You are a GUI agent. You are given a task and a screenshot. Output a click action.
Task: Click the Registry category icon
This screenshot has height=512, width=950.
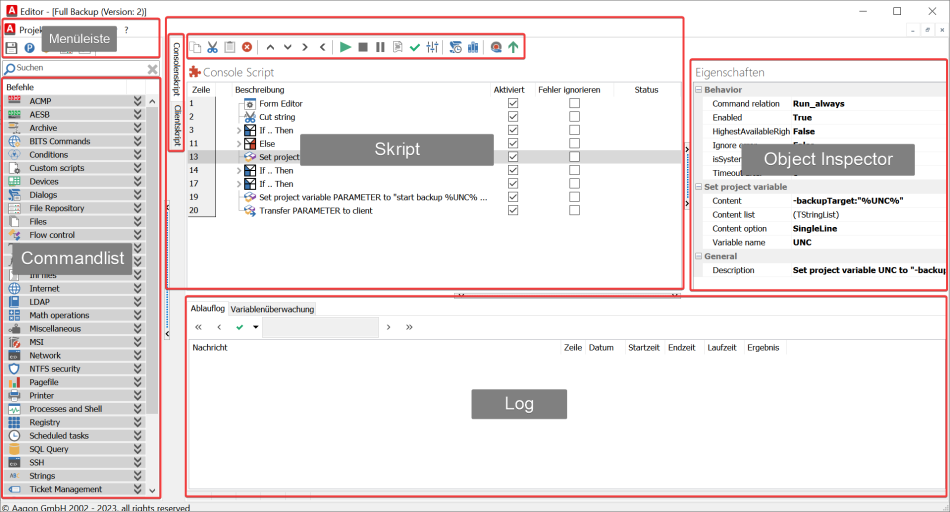15,422
